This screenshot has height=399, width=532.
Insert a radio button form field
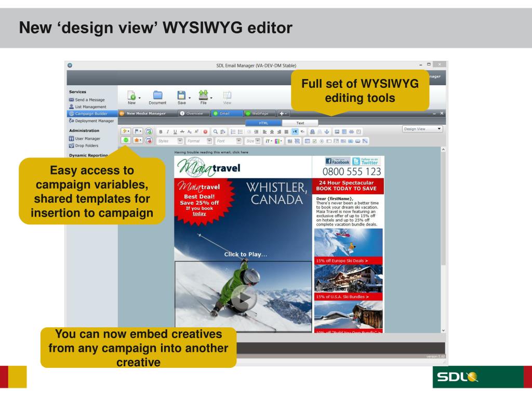[322, 141]
